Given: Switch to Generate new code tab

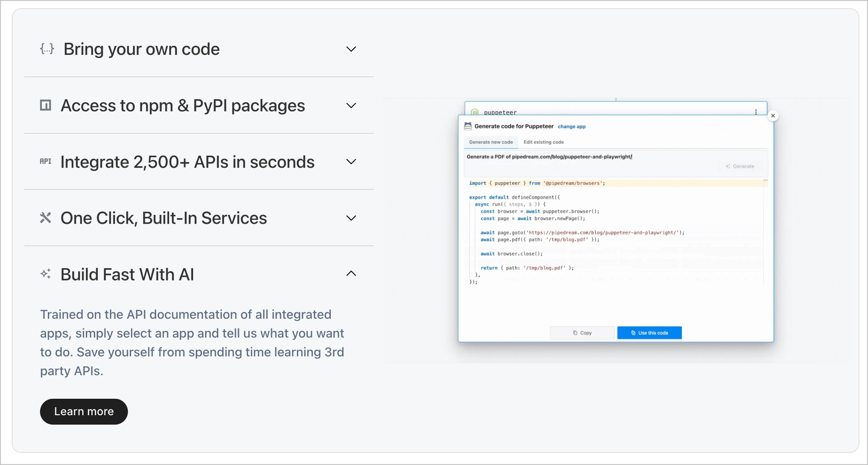Looking at the screenshot, I should [491, 142].
